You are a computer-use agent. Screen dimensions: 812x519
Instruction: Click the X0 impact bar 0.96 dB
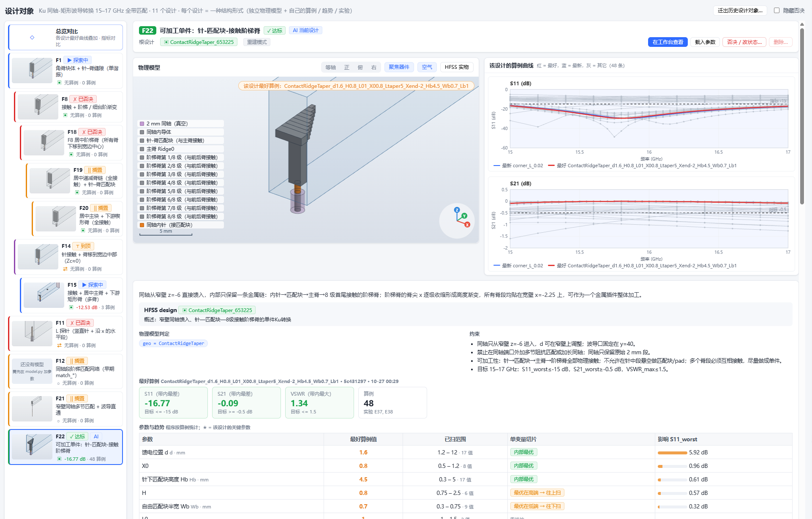[672, 466]
